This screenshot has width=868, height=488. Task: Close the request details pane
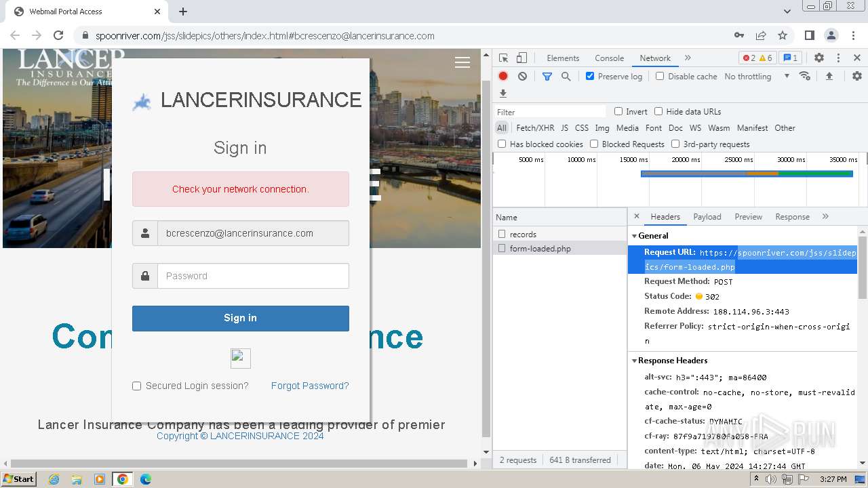(636, 216)
